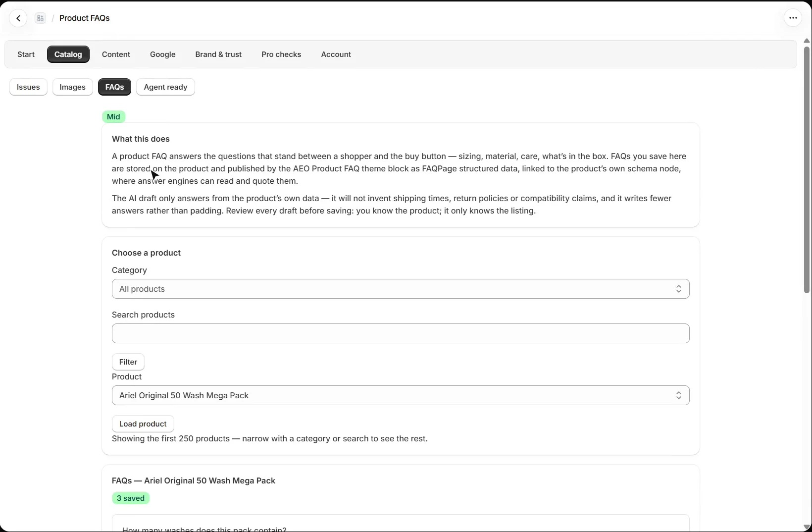Go to the Google tab
The image size is (812, 532).
click(x=163, y=54)
